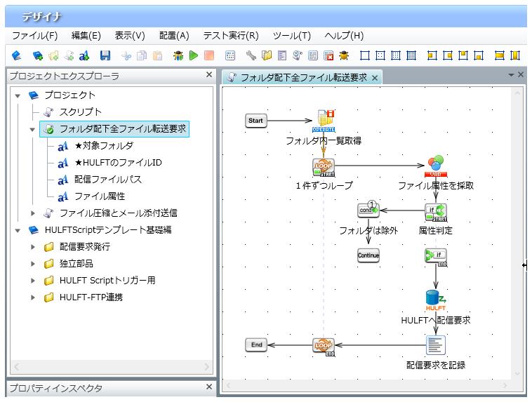Save with the floppy disk icon
This screenshot has width=532, height=402.
[105, 55]
